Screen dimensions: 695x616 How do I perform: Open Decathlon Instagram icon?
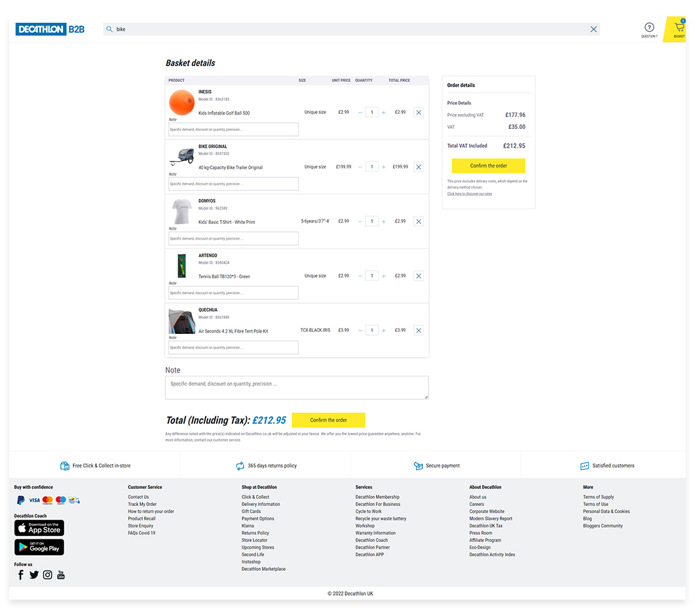click(x=48, y=575)
